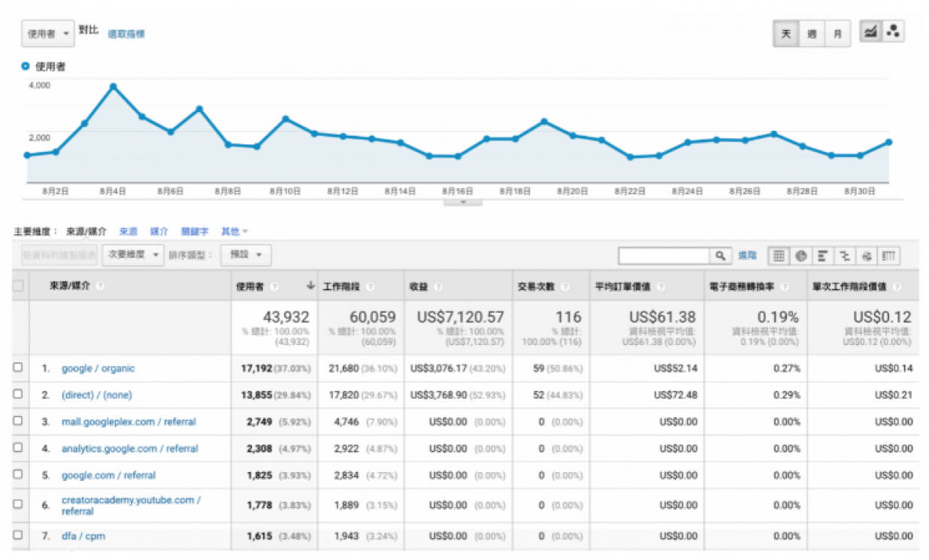The width and height of the screenshot is (929, 560).
Task: Toggle the select-all checkbox in table header
Action: (x=18, y=286)
